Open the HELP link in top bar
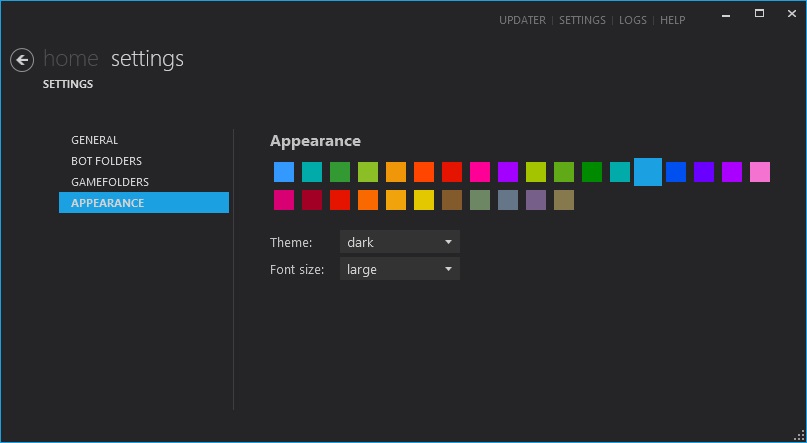Viewport: 807px width, 443px height. tap(672, 20)
